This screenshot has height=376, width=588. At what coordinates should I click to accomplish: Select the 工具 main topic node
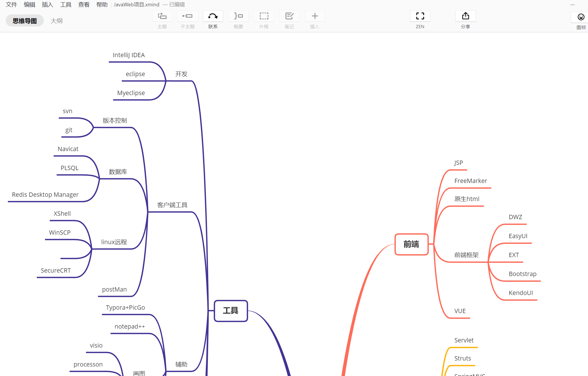click(x=231, y=311)
